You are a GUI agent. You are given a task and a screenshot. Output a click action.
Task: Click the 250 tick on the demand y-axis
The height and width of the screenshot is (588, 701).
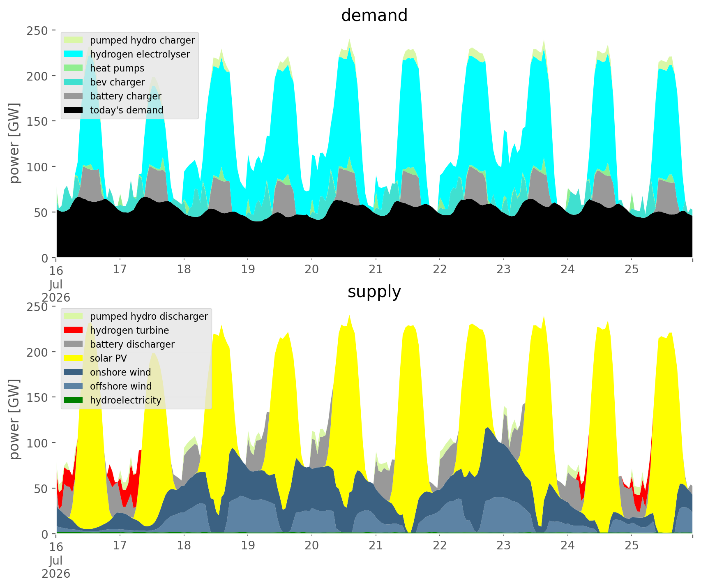pos(38,31)
